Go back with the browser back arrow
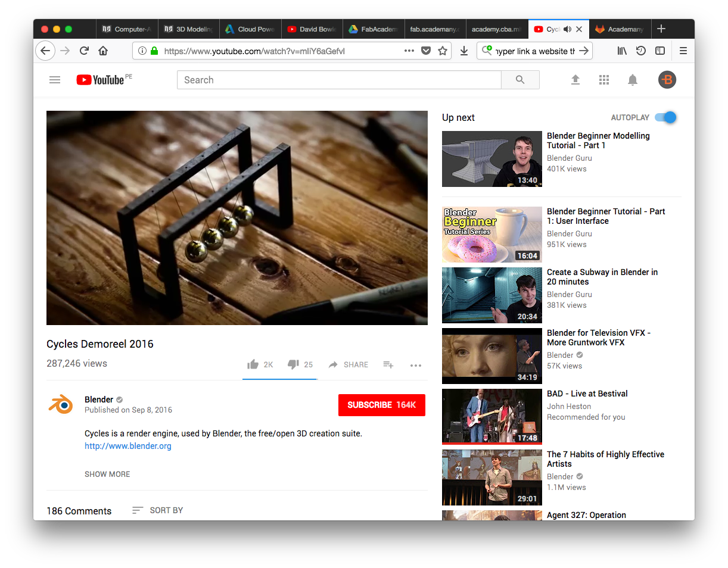Image resolution: width=728 pixels, height=568 pixels. (x=45, y=51)
